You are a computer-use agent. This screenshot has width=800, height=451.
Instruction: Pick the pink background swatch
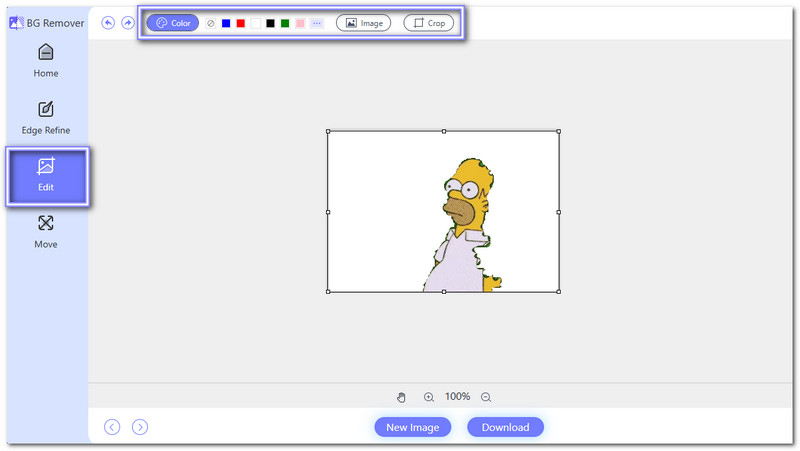(300, 23)
